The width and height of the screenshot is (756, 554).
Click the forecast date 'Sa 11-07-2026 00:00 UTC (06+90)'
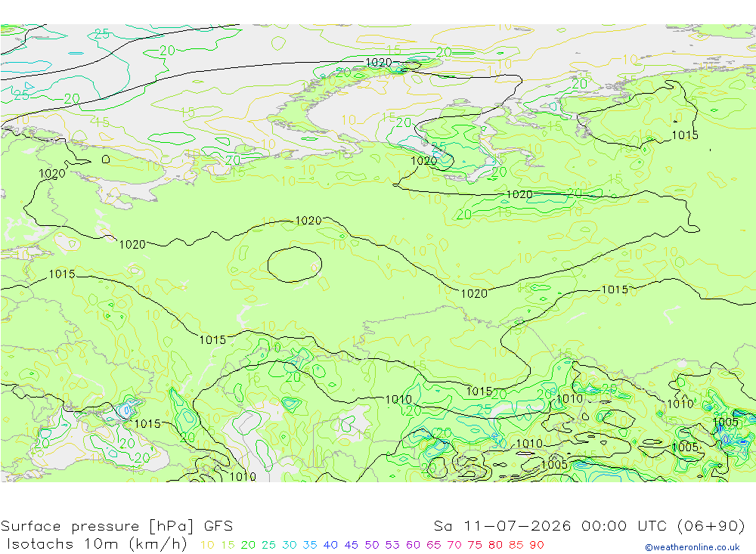pyautogui.click(x=589, y=526)
